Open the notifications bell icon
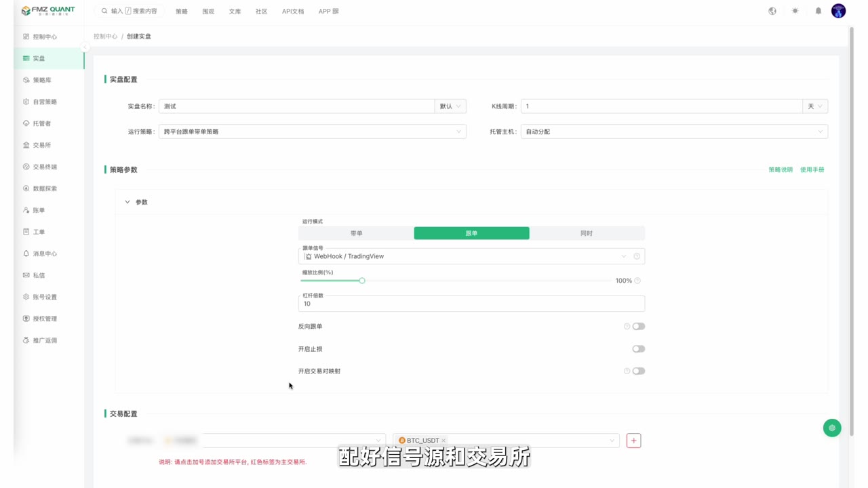The width and height of the screenshot is (868, 488). pyautogui.click(x=818, y=11)
